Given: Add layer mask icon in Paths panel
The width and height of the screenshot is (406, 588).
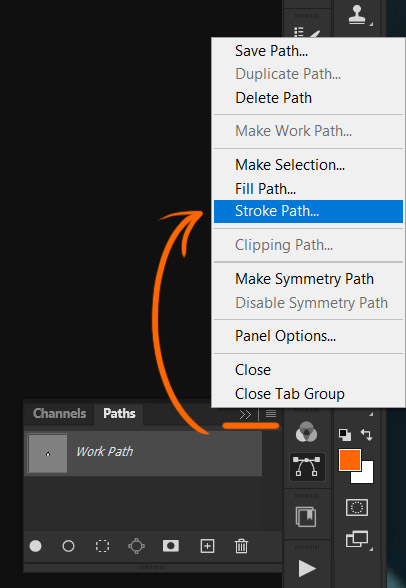Looking at the screenshot, I should click(171, 546).
